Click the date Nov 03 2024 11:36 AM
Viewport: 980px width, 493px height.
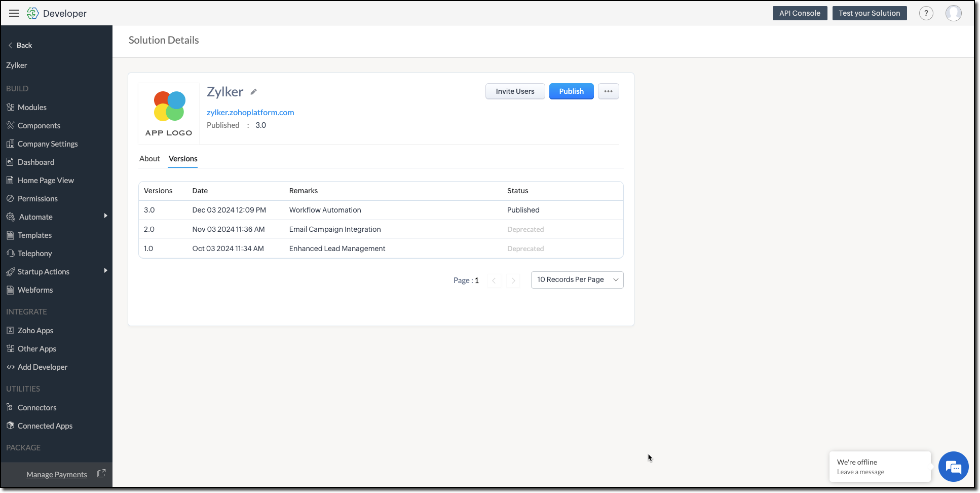[229, 229]
